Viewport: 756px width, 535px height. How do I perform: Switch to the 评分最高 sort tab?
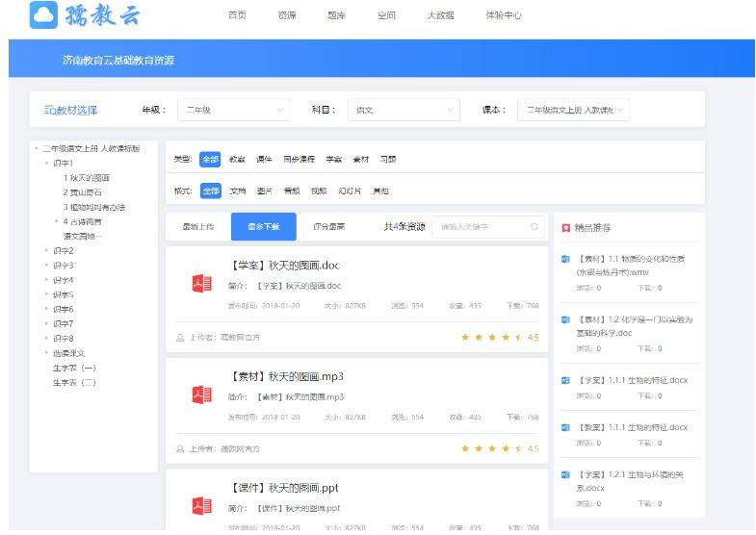328,226
